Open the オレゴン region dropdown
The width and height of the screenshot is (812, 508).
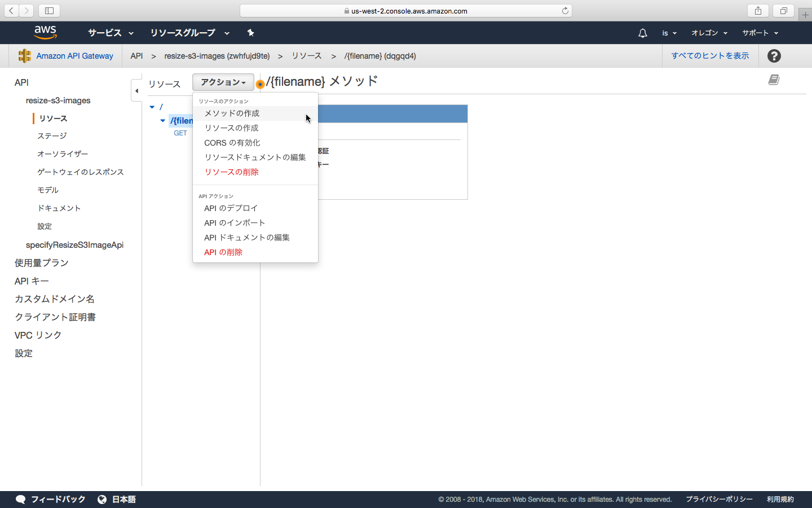(709, 33)
